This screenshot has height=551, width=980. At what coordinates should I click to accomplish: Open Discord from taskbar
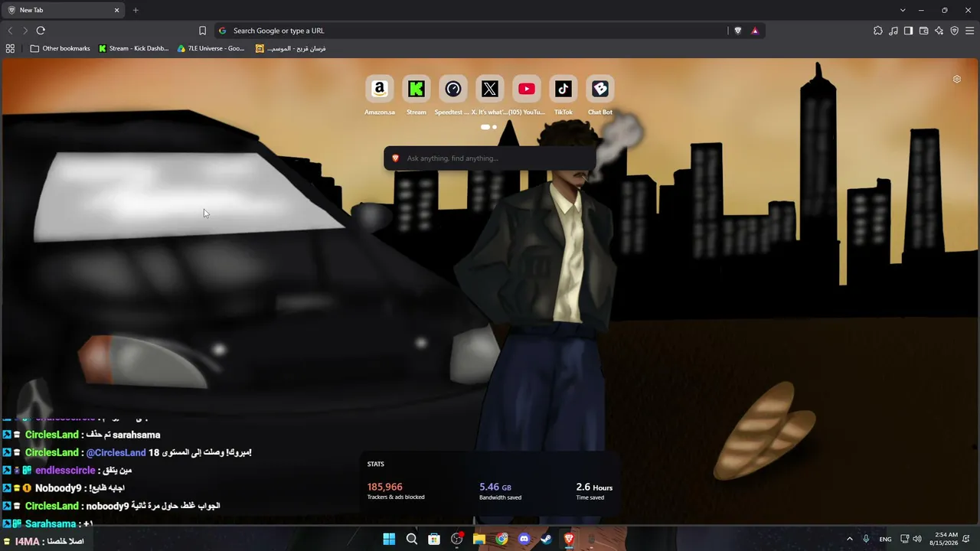(x=524, y=539)
